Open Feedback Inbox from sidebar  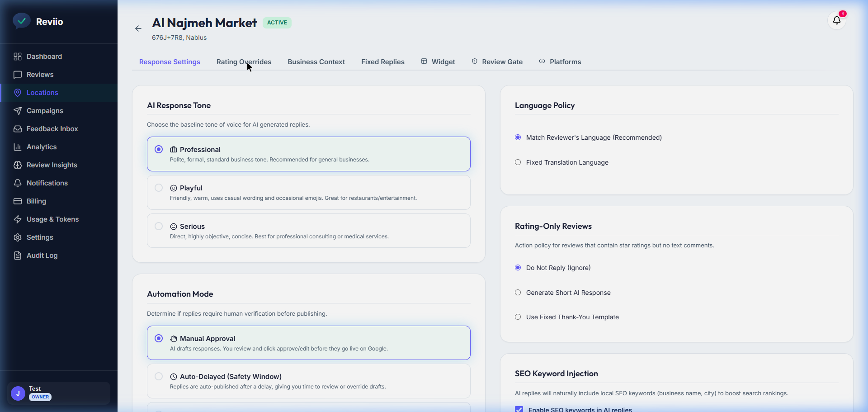tap(59, 129)
